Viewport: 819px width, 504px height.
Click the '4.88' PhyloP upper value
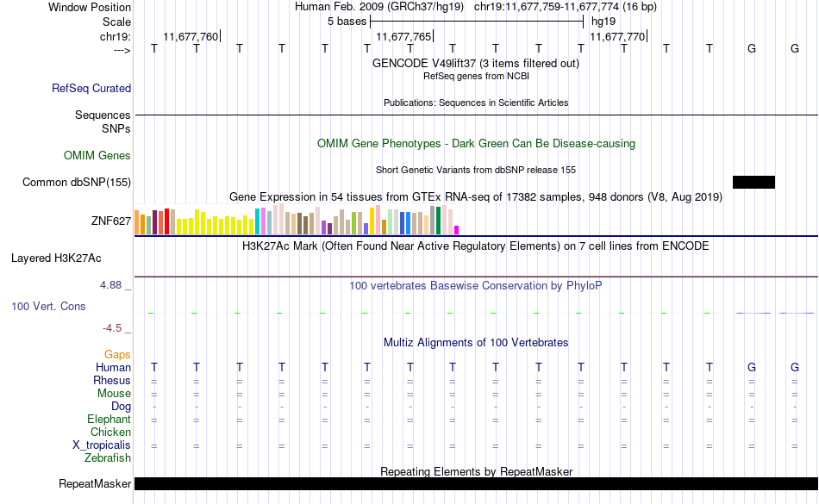110,285
